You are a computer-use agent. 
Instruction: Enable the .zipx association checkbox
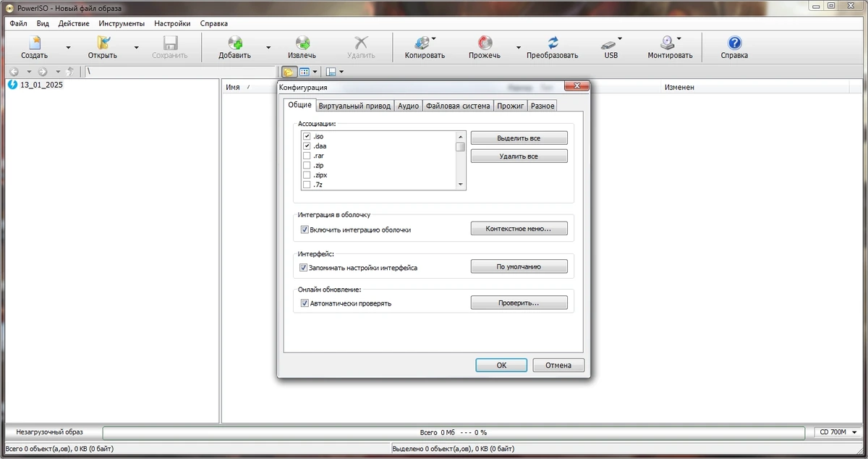tap(307, 174)
